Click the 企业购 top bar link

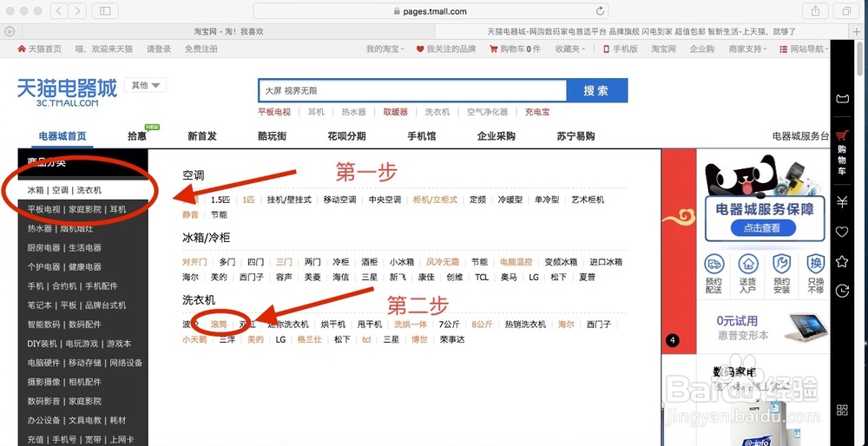(x=702, y=49)
